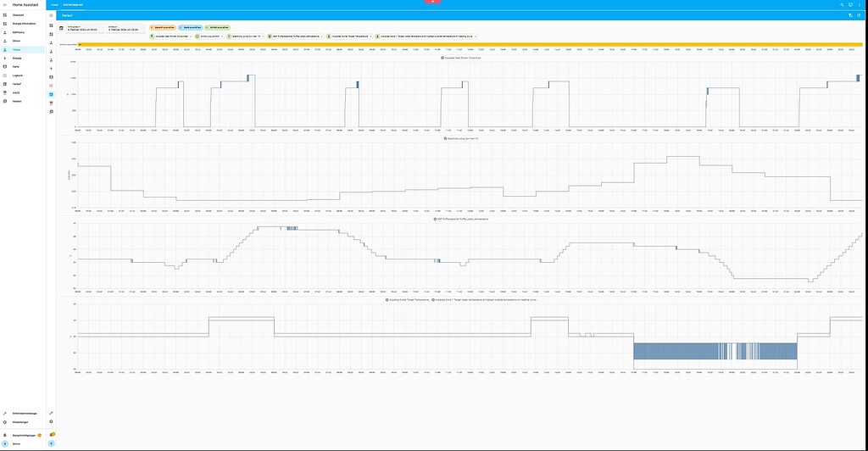The width and height of the screenshot is (868, 451).
Task: Click the overview dashboard icon in collapsed inner sidebar
Action: click(x=52, y=25)
